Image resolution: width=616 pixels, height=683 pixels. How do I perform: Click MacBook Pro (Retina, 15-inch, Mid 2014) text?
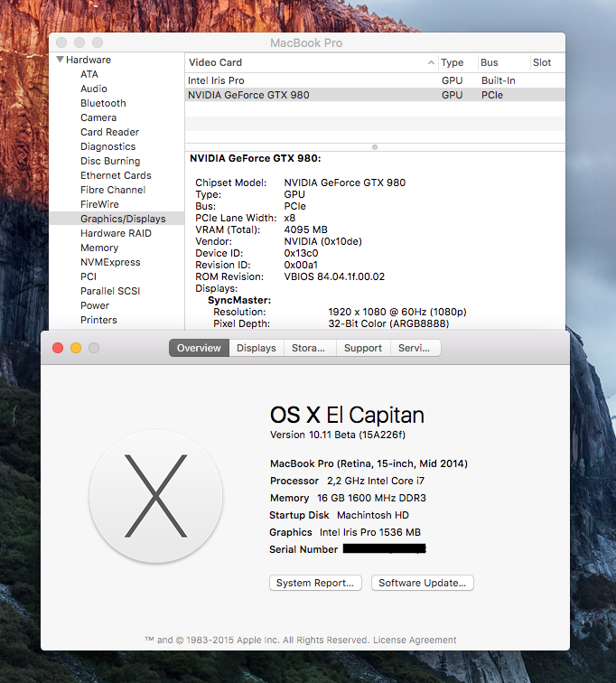coord(369,463)
